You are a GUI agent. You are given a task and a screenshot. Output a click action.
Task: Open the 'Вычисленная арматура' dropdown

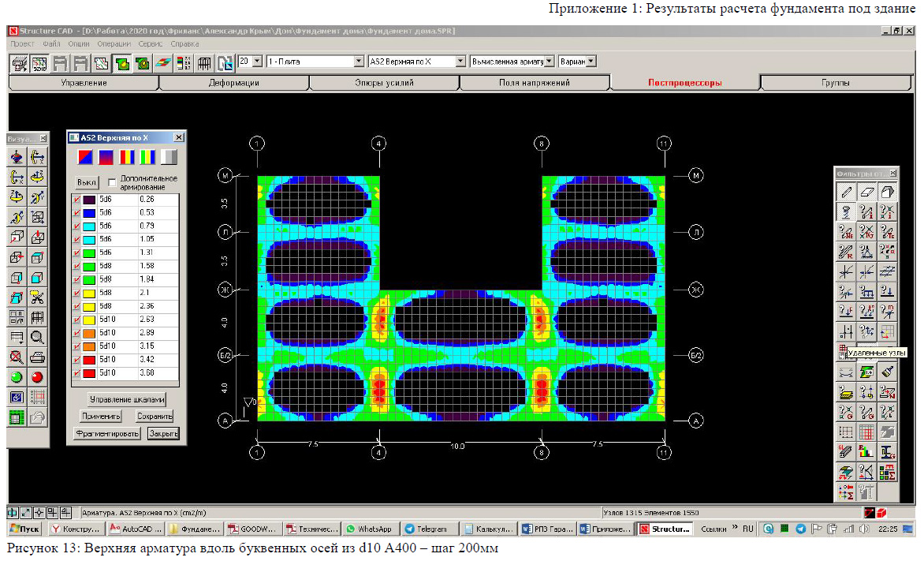tap(550, 62)
